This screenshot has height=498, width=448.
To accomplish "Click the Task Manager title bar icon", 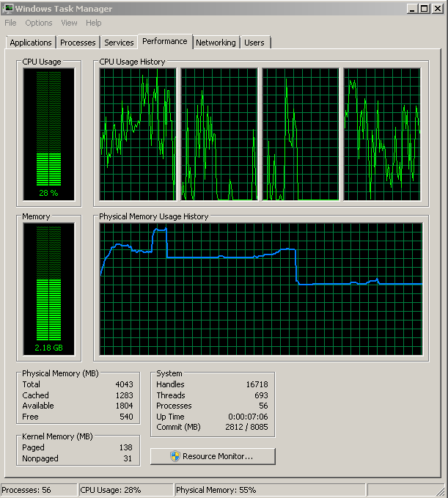I will coord(7,8).
